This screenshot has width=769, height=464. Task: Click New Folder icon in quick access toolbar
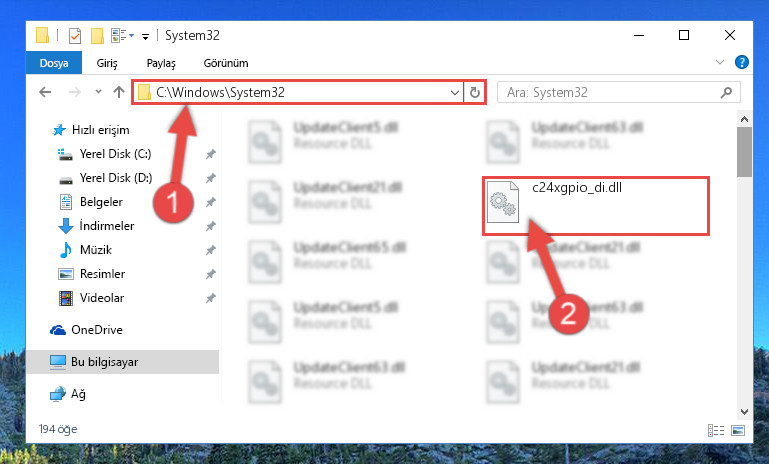[97, 36]
